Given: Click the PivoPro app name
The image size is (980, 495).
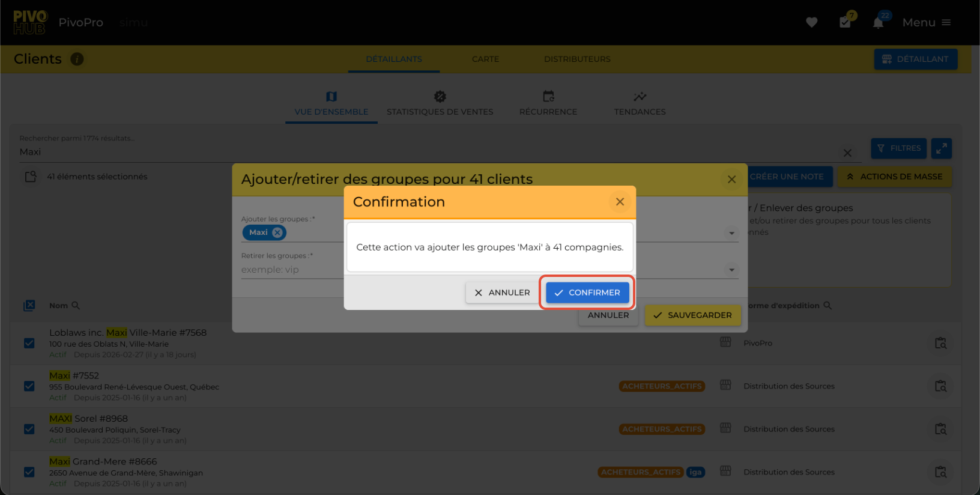Looking at the screenshot, I should pyautogui.click(x=80, y=22).
